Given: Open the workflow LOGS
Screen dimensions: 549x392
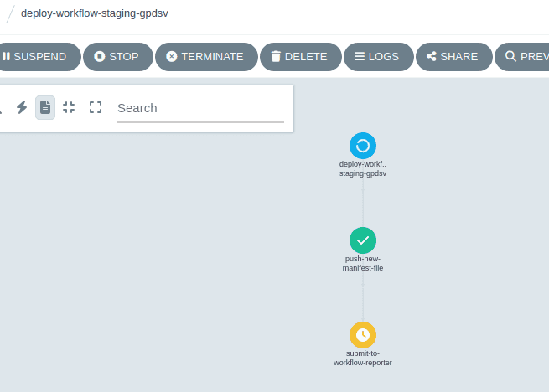Looking at the screenshot, I should point(378,57).
